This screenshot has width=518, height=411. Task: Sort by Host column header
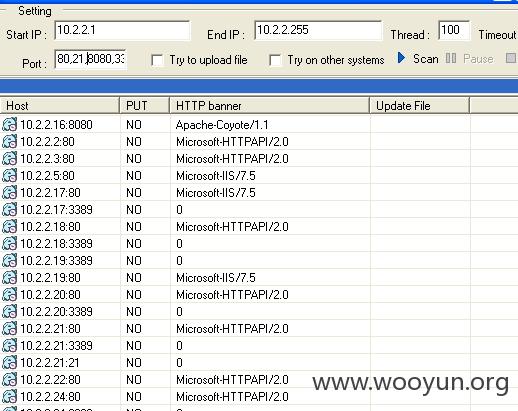[60, 106]
